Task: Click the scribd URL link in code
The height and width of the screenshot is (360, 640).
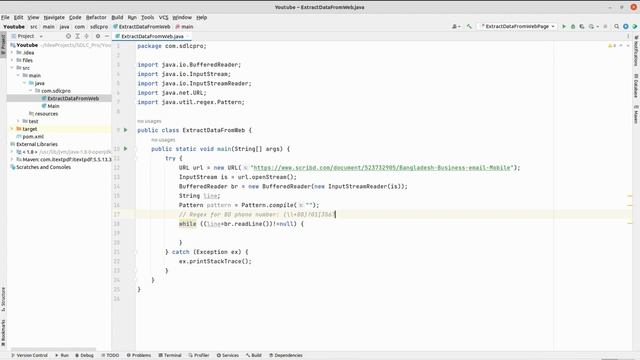Action: coord(382,168)
